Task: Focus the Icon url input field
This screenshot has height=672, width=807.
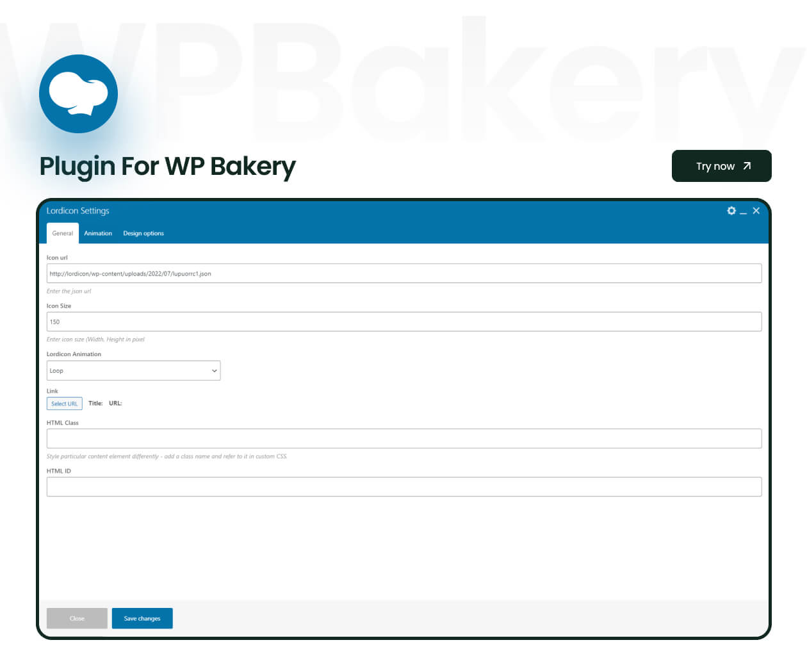Action: point(404,274)
